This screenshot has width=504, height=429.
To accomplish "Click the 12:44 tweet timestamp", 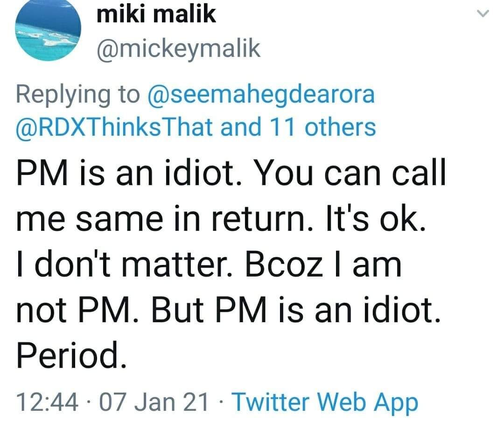I will pos(47,402).
